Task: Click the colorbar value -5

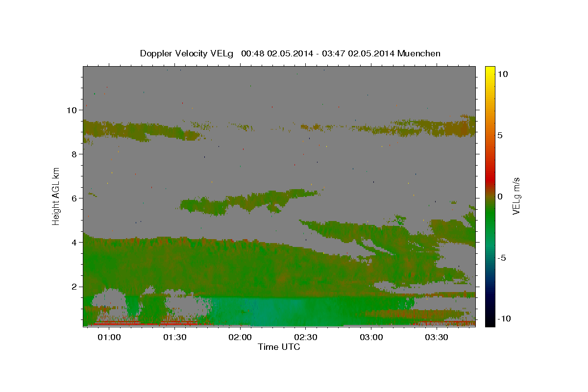Action: click(502, 258)
